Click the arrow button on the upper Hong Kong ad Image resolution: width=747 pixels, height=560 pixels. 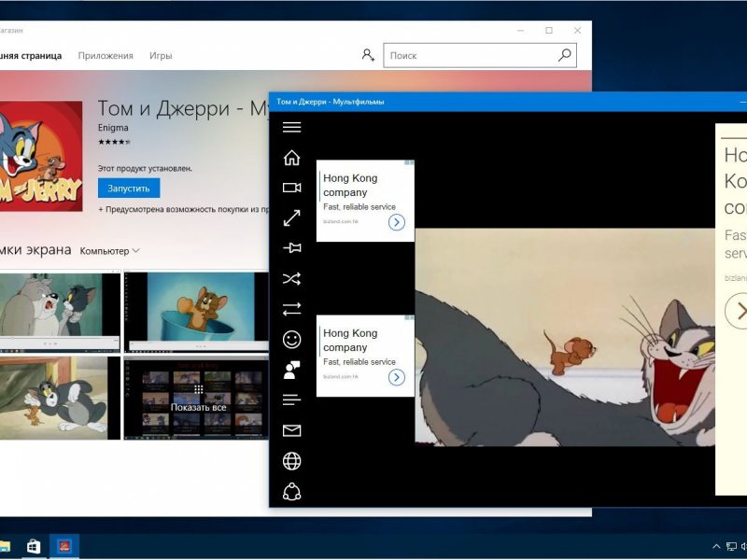[x=396, y=222]
